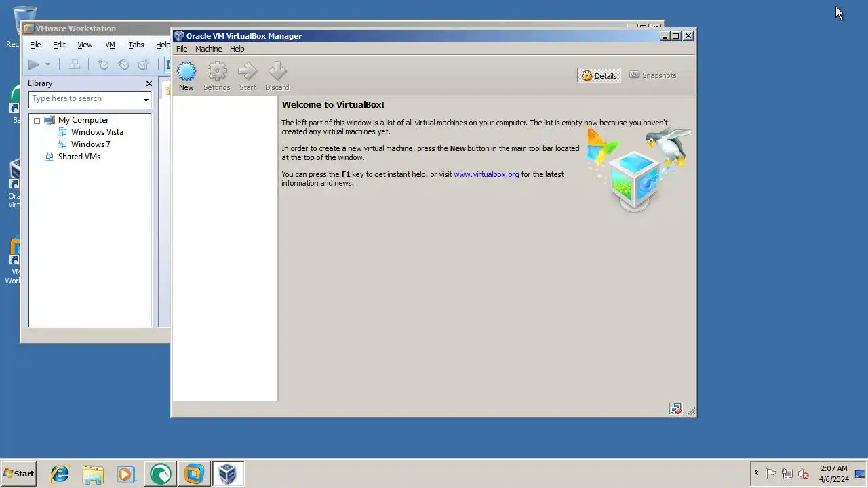Click the network tray icon

tap(787, 474)
